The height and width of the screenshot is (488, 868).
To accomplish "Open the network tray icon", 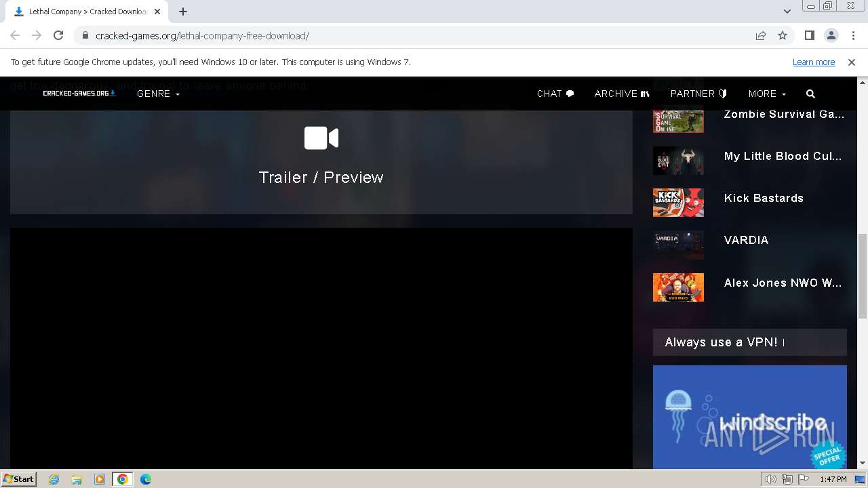I will pyautogui.click(x=787, y=479).
